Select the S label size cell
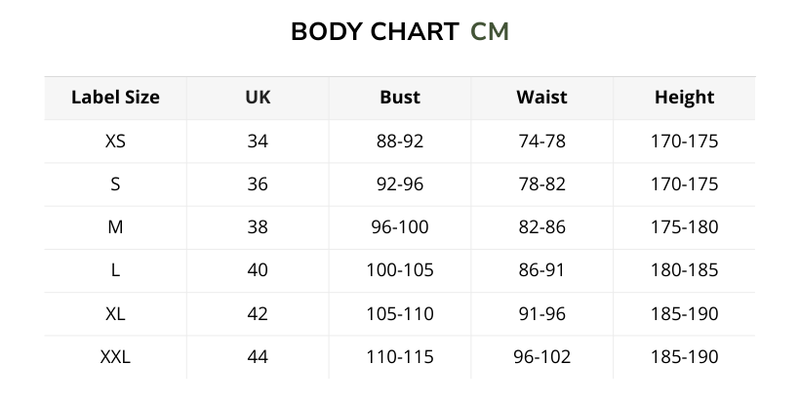The image size is (800, 405). [x=115, y=184]
